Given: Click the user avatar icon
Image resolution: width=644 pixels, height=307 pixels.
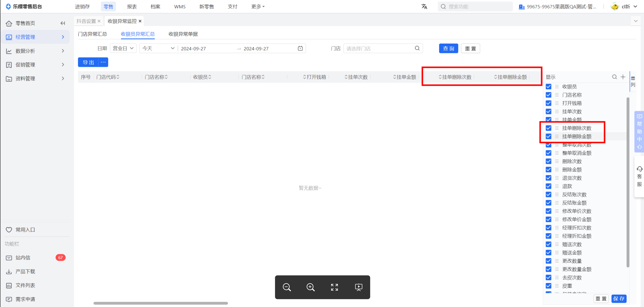Looking at the screenshot, I should [615, 6].
